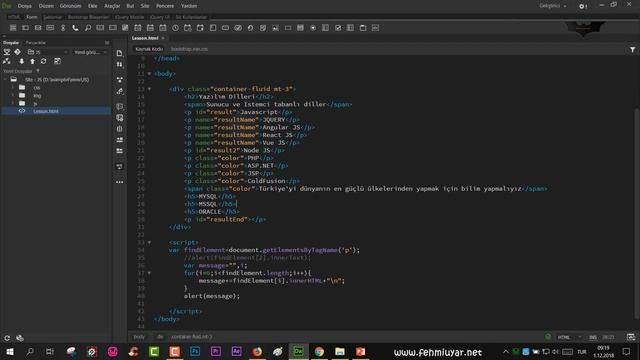
Task: Insert a Form element from toolbar
Action: coord(13,28)
